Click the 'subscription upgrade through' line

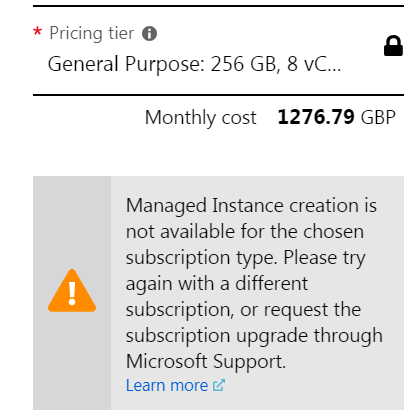coord(254,336)
